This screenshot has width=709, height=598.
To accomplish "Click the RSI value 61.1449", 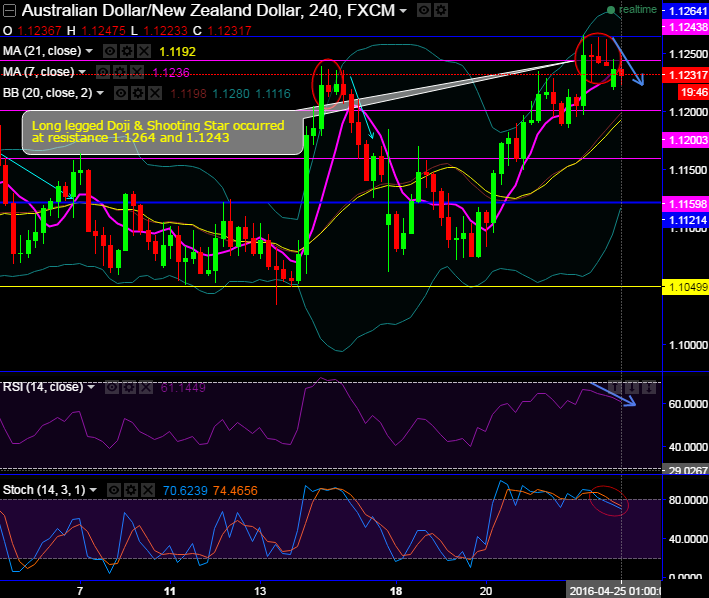I will coord(183,388).
